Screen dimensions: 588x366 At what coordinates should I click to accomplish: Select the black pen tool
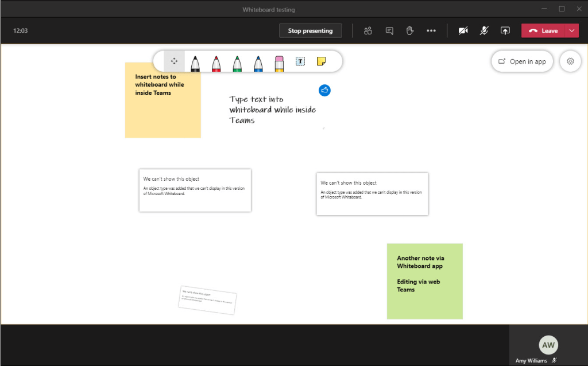coord(195,62)
